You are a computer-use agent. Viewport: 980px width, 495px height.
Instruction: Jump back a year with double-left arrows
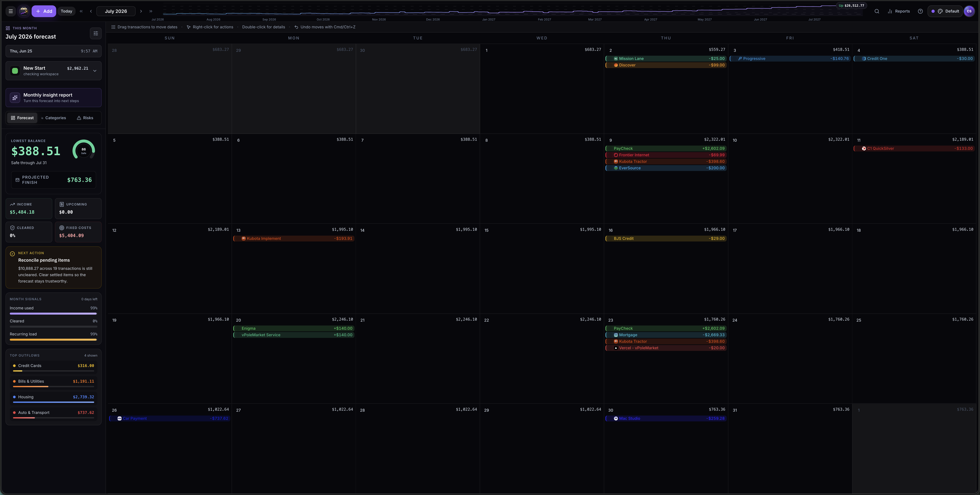[81, 11]
